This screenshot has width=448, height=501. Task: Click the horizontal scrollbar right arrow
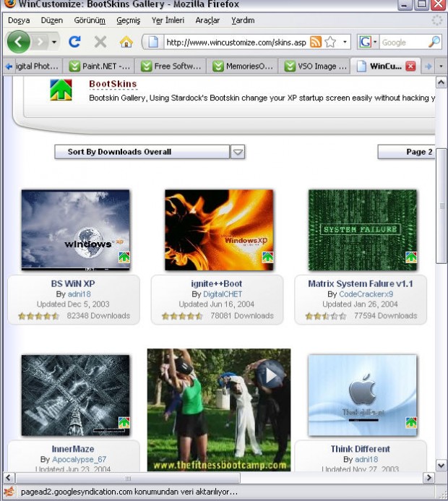pyautogui.click(x=428, y=478)
